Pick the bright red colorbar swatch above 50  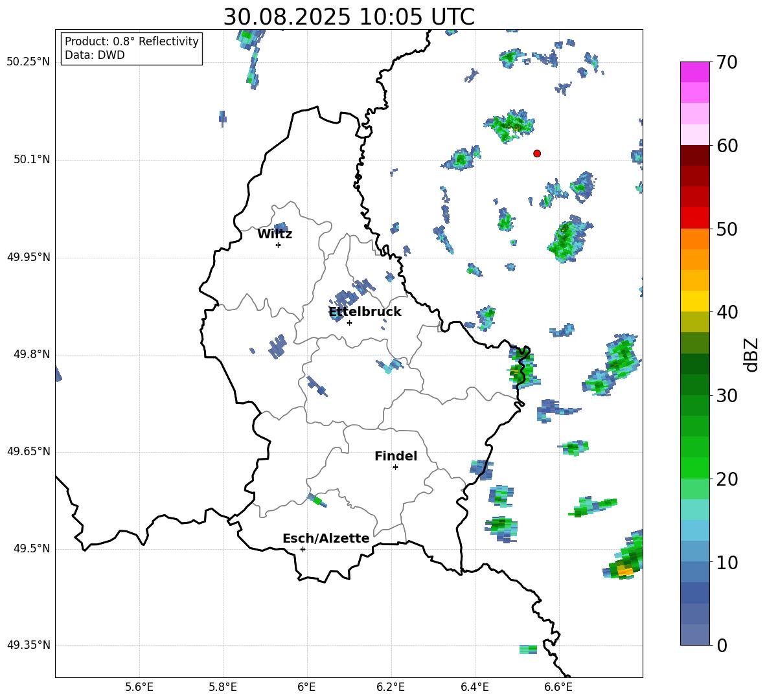click(694, 218)
